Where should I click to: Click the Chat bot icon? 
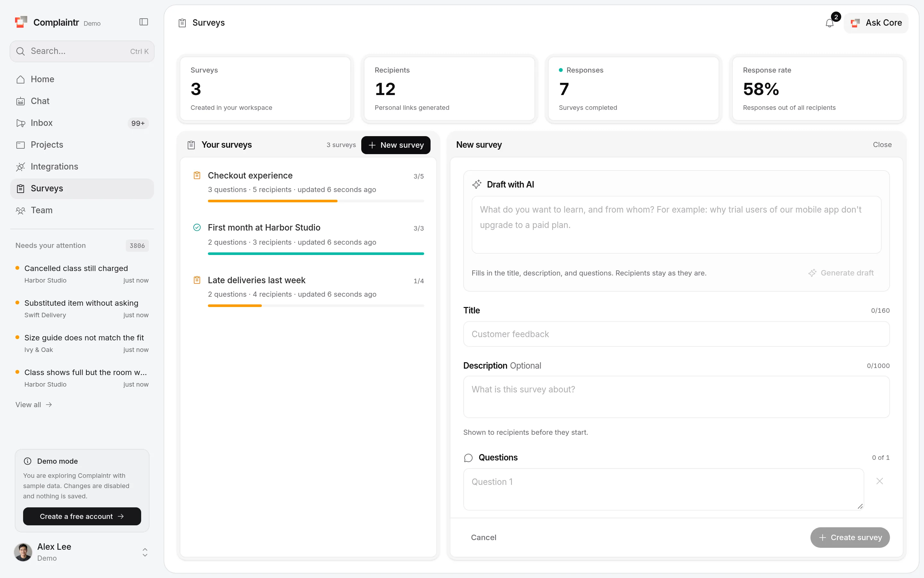[x=21, y=101]
